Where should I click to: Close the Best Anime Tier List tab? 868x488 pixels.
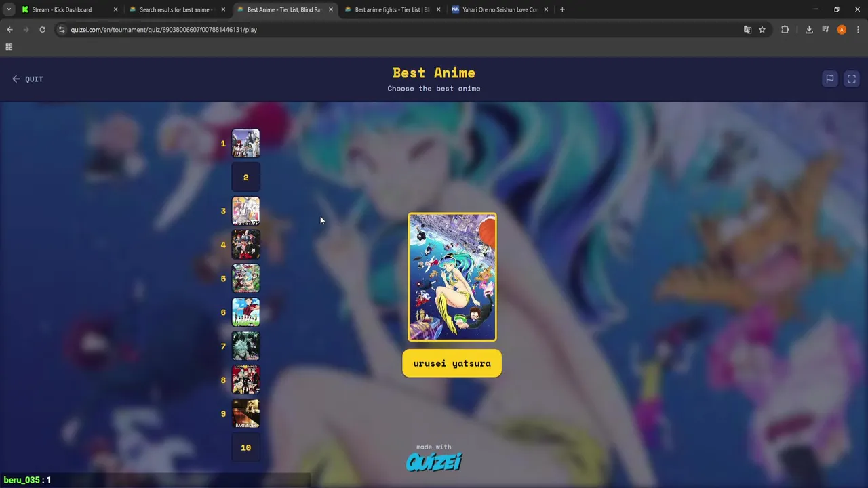(331, 9)
